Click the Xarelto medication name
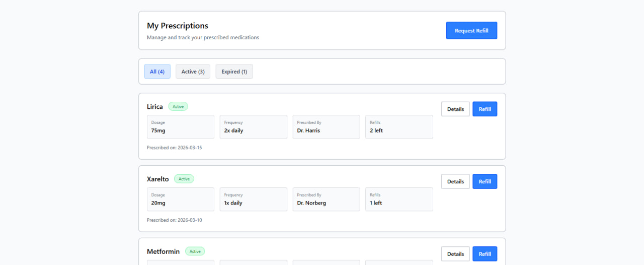644x265 pixels. pos(158,179)
